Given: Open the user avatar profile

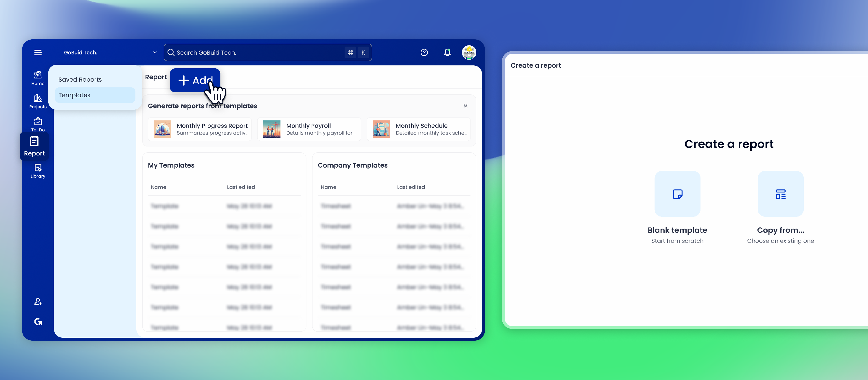Looking at the screenshot, I should pos(469,53).
